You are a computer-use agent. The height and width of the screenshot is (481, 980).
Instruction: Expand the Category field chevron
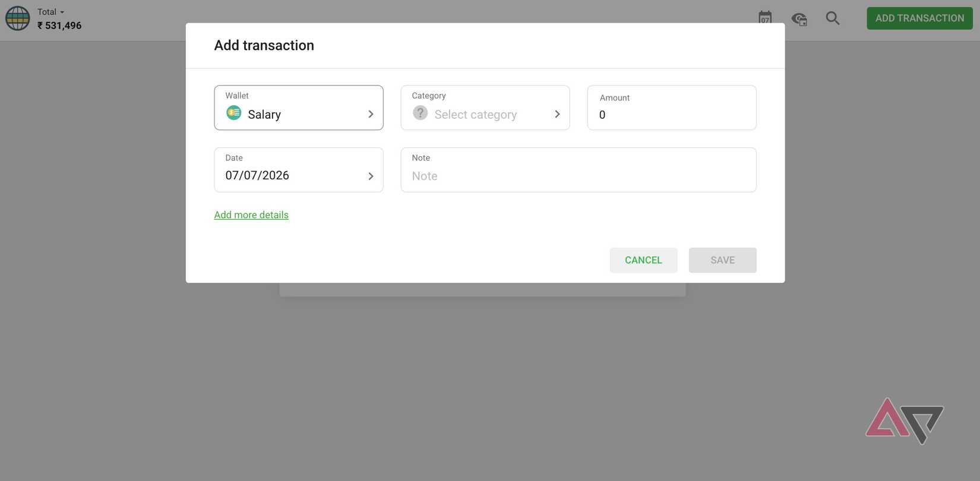[557, 114]
